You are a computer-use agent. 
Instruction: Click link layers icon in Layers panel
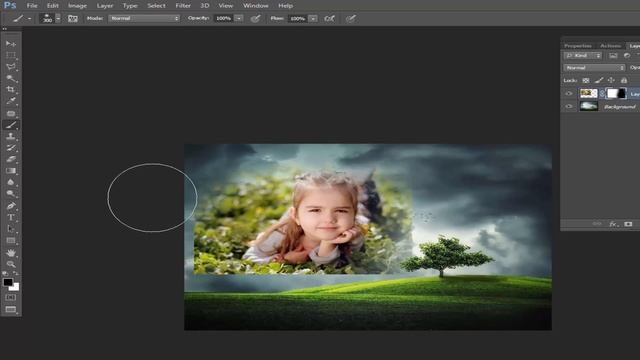(x=597, y=224)
